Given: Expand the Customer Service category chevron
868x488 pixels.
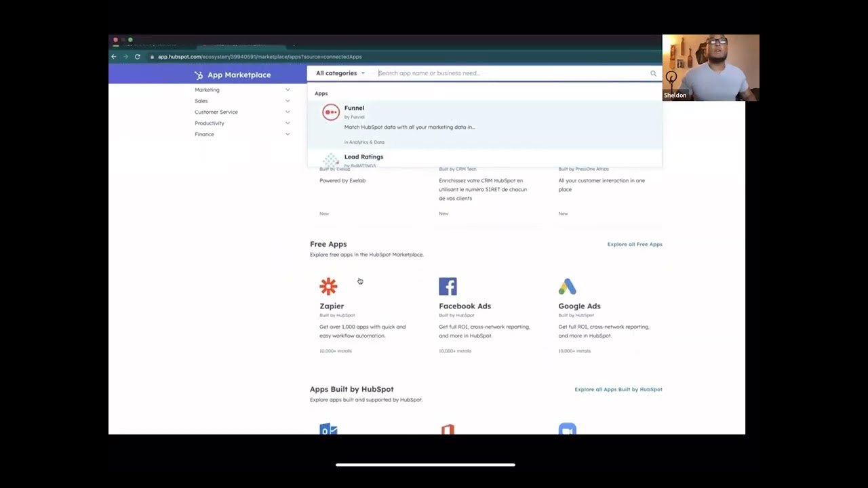Looking at the screenshot, I should coord(288,112).
